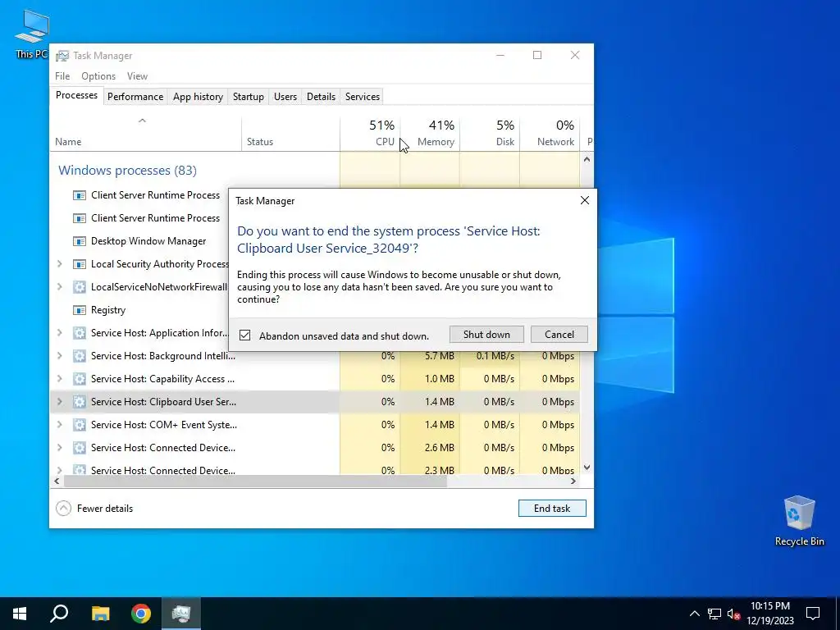Viewport: 840px width, 630px height.
Task: Click Service Host: Background Intelligent gear icon
Action: click(x=80, y=356)
